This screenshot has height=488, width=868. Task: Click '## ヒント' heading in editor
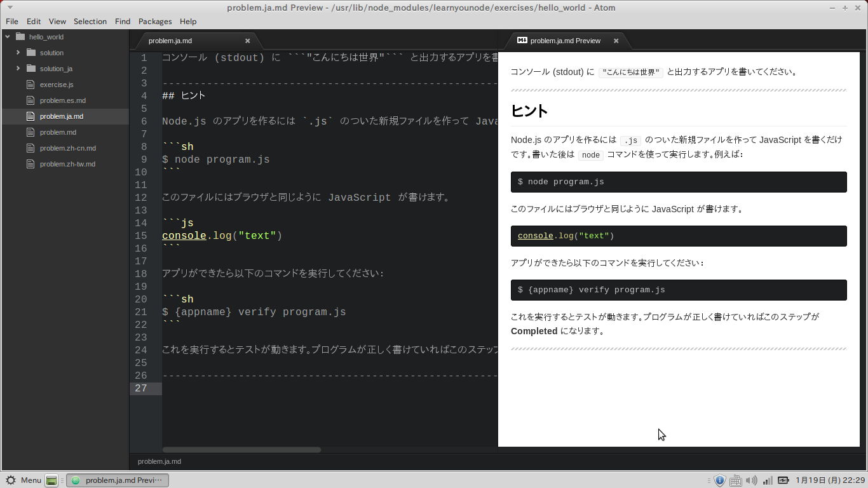click(184, 96)
